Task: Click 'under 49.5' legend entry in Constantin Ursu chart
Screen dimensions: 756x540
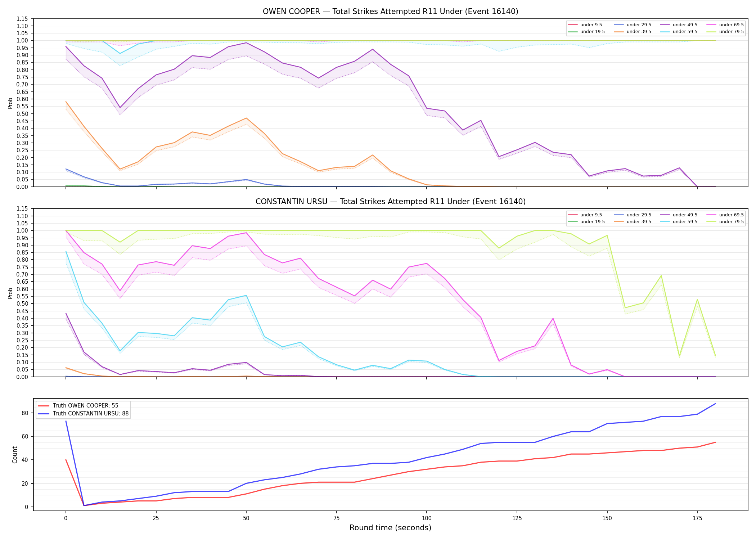Action: (679, 215)
